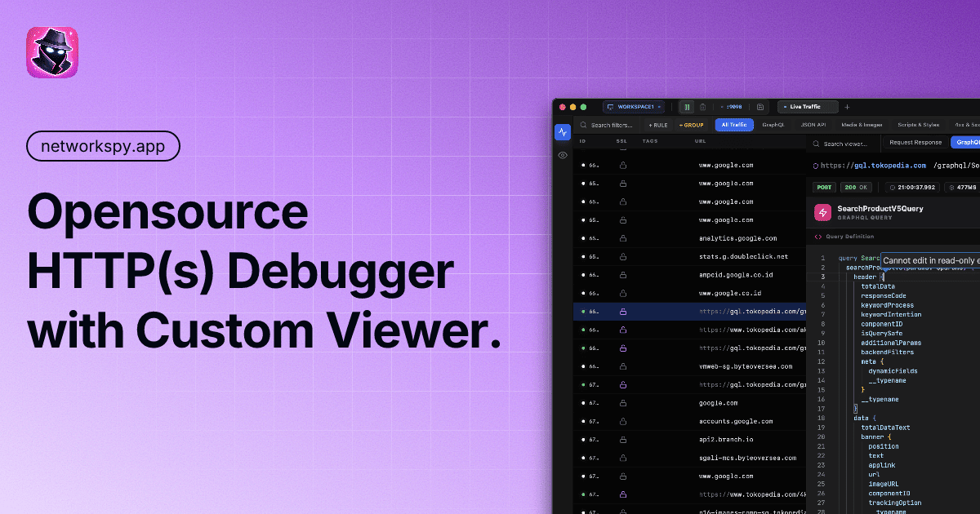
Task: Select the sgali-mcs.byteoversea.com request row
Action: click(x=690, y=458)
